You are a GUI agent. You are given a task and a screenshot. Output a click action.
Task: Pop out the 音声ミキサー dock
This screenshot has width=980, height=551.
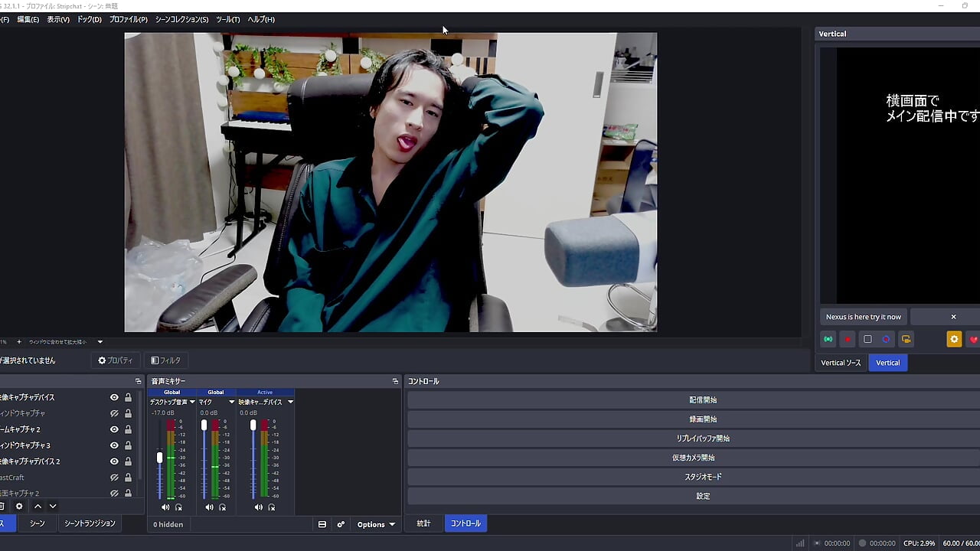click(395, 381)
